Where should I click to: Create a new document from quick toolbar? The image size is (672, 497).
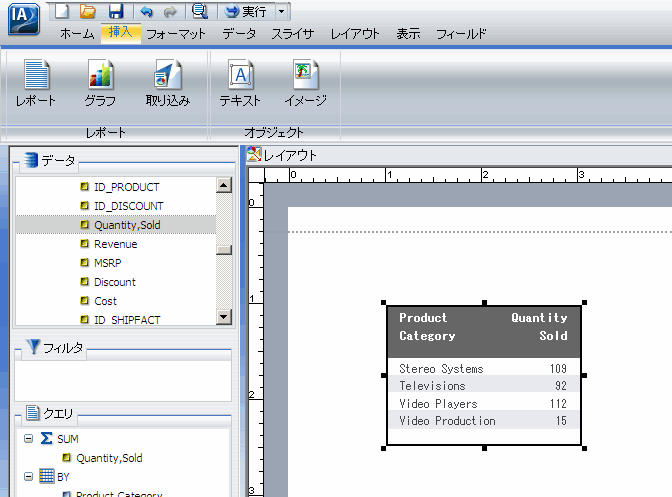pyautogui.click(x=62, y=11)
